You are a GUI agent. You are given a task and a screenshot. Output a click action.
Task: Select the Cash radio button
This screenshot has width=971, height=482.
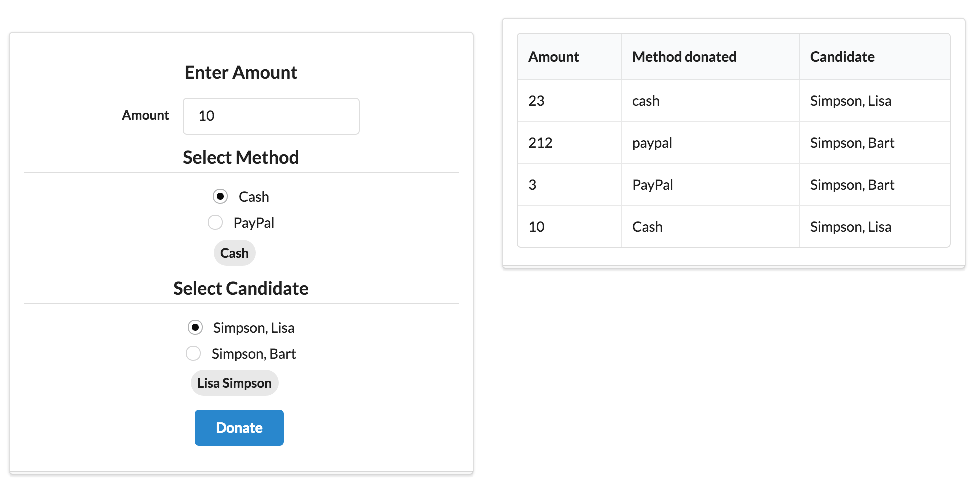[221, 197]
